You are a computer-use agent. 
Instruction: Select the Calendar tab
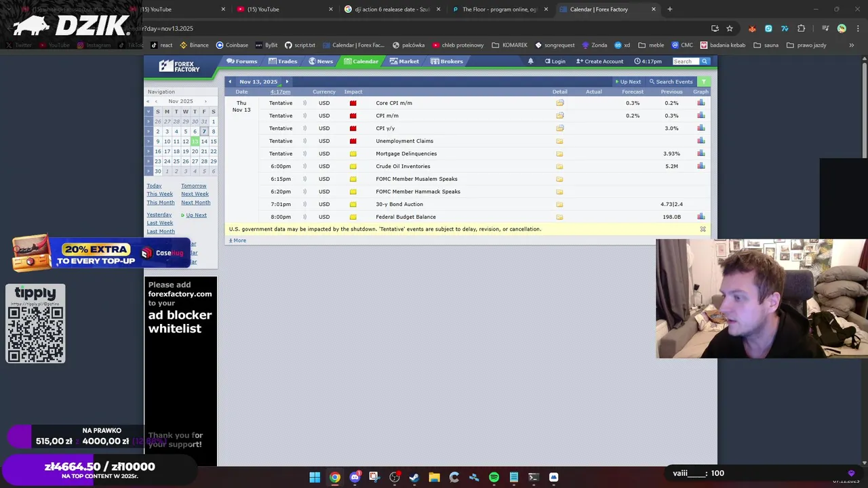361,61
